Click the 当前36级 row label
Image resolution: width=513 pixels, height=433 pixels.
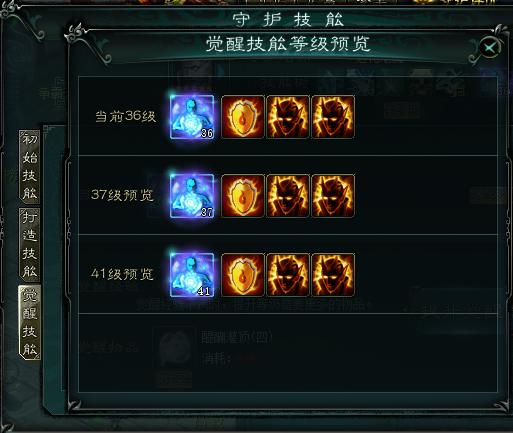click(126, 116)
